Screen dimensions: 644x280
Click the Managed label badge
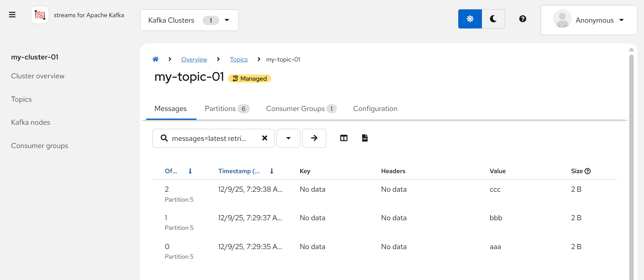click(x=250, y=79)
